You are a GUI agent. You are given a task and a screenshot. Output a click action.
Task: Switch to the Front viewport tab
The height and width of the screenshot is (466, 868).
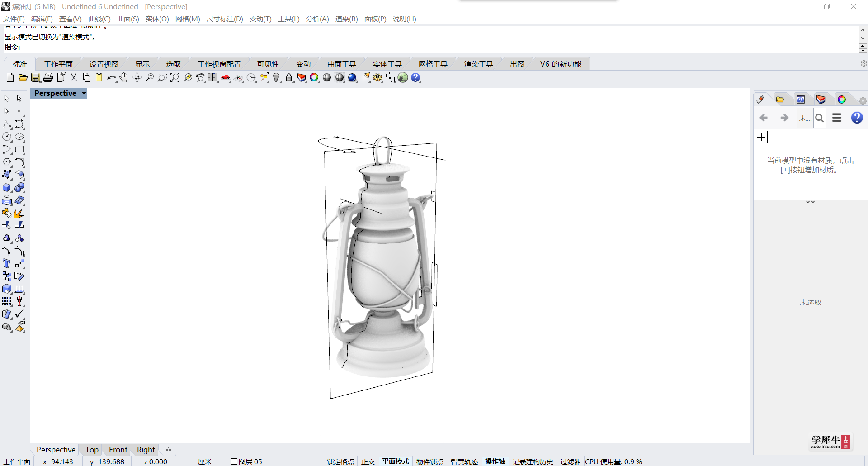[x=118, y=450]
